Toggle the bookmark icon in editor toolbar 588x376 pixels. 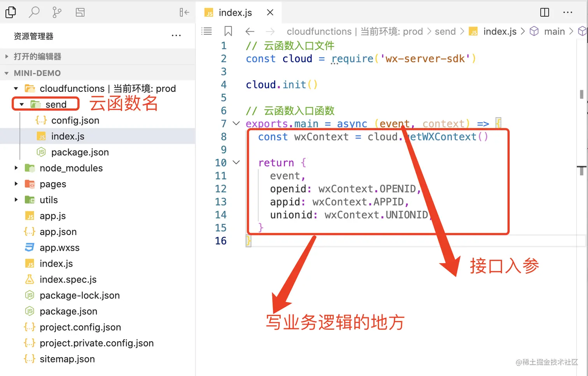[228, 31]
